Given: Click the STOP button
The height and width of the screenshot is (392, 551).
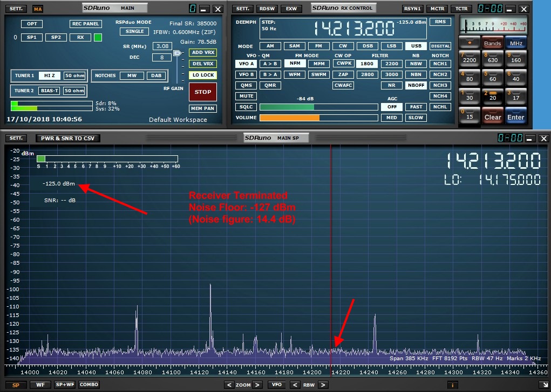Looking at the screenshot, I should (203, 92).
